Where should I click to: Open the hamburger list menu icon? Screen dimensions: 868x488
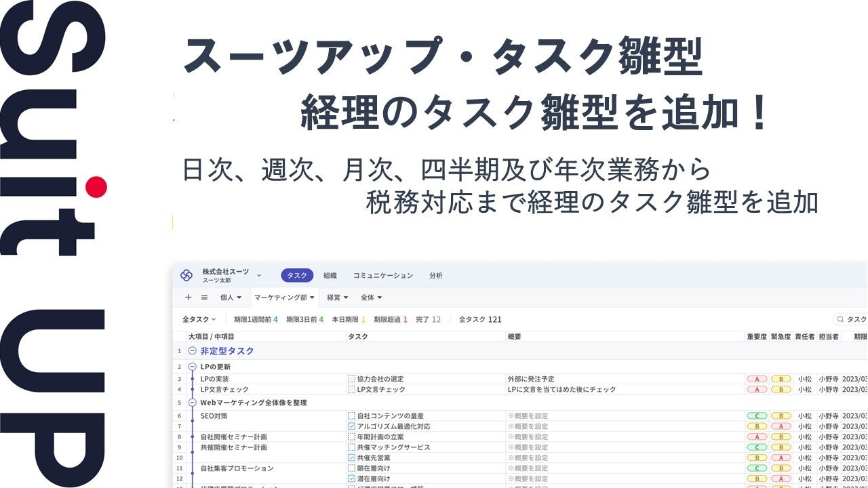tap(204, 297)
